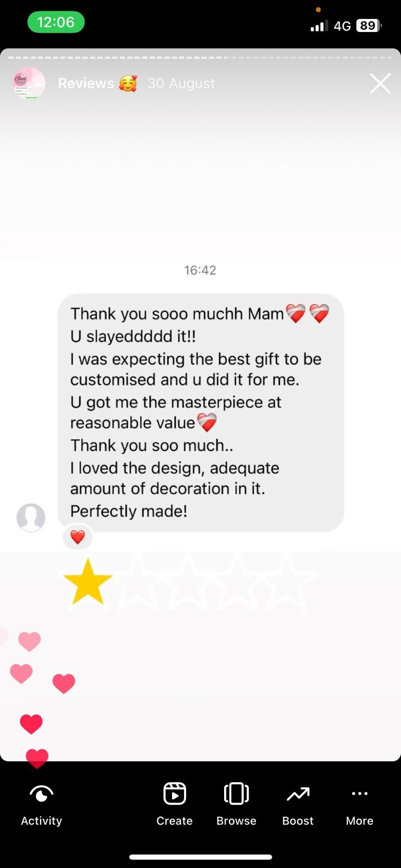
Task: Click the review message bubble
Action: (201, 412)
